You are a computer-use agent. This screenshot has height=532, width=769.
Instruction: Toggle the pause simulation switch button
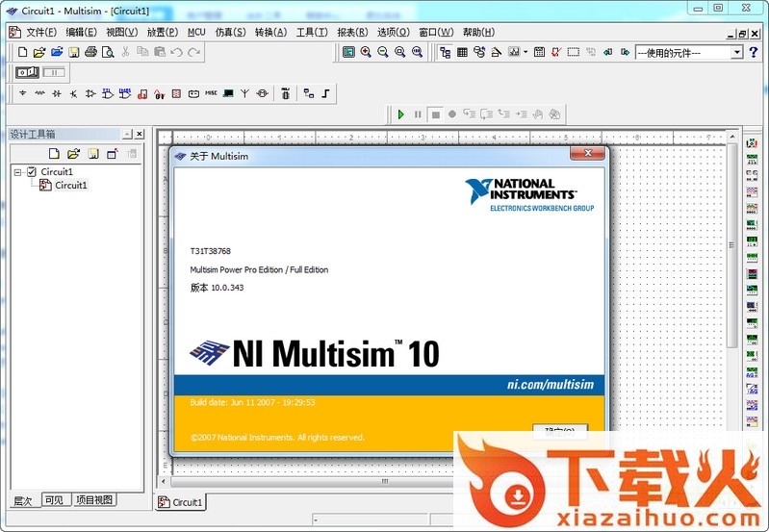point(54,72)
